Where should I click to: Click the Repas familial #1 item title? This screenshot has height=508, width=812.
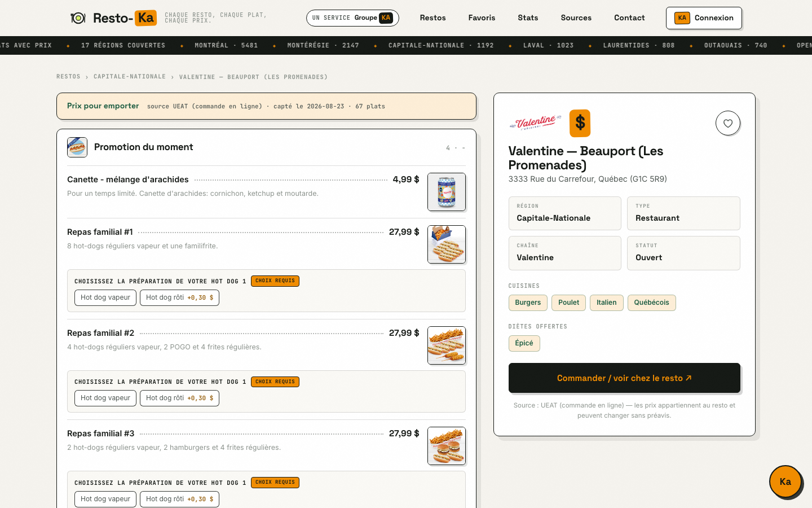(x=100, y=232)
